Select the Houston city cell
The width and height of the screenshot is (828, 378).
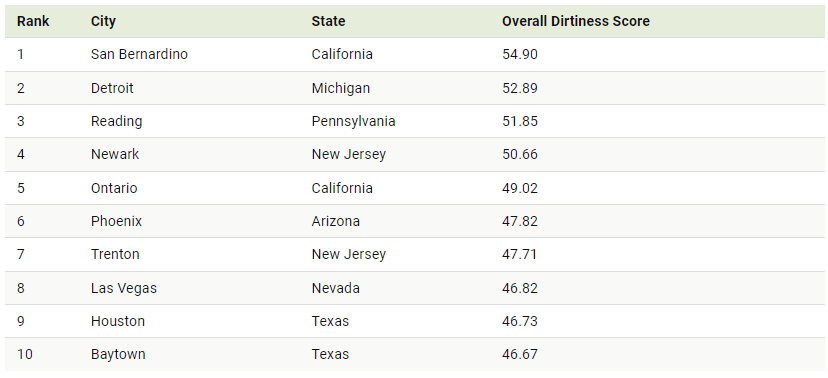point(117,321)
